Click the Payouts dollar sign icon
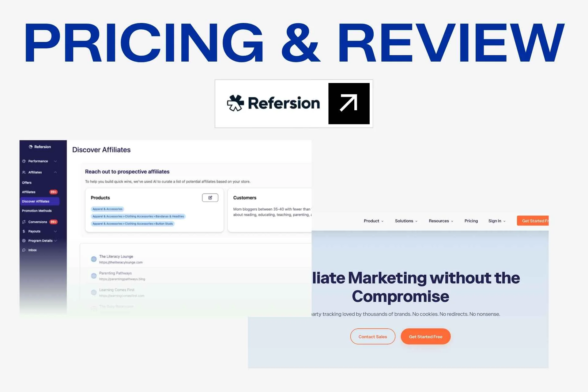This screenshot has height=392, width=588. point(24,231)
